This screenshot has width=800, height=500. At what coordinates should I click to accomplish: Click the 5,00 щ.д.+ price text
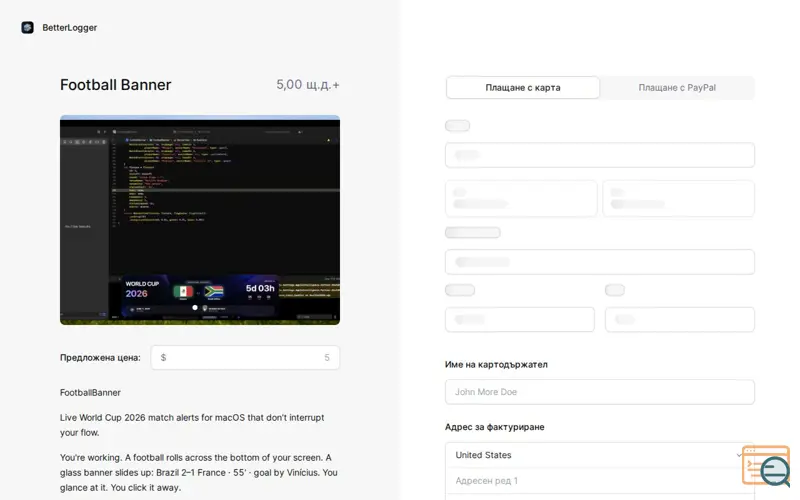pos(308,85)
